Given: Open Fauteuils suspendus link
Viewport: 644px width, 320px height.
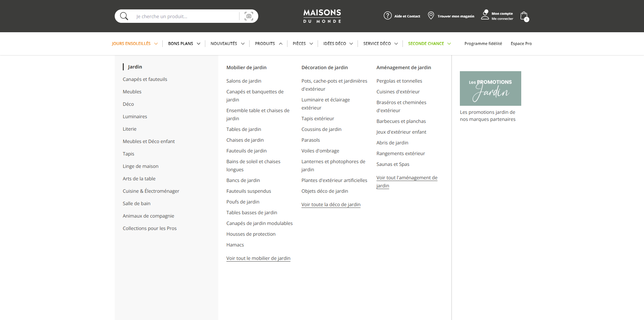Looking at the screenshot, I should [x=249, y=191].
